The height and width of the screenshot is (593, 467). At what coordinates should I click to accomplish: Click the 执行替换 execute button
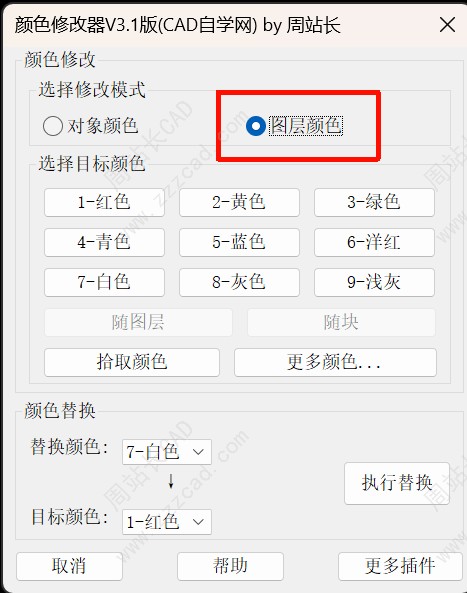pyautogui.click(x=397, y=483)
